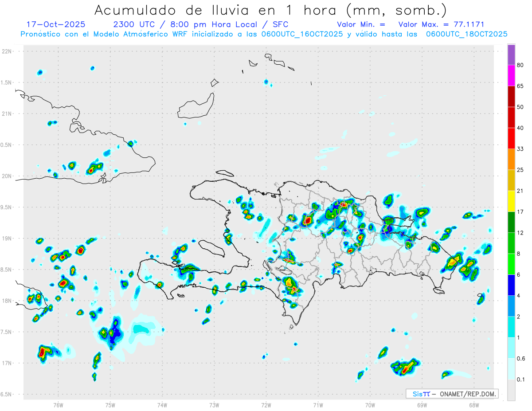532x411 pixels.
Task: Click the '33' color bar label
Action: 520,149
